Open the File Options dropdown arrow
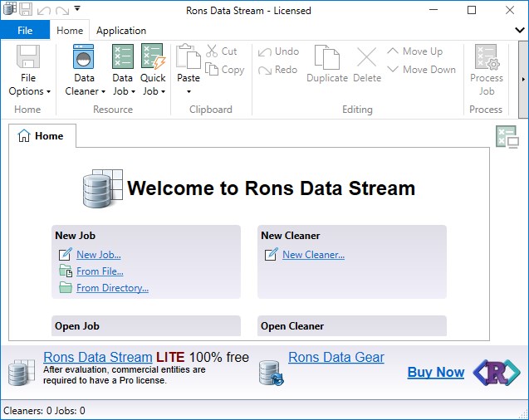 pyautogui.click(x=48, y=91)
